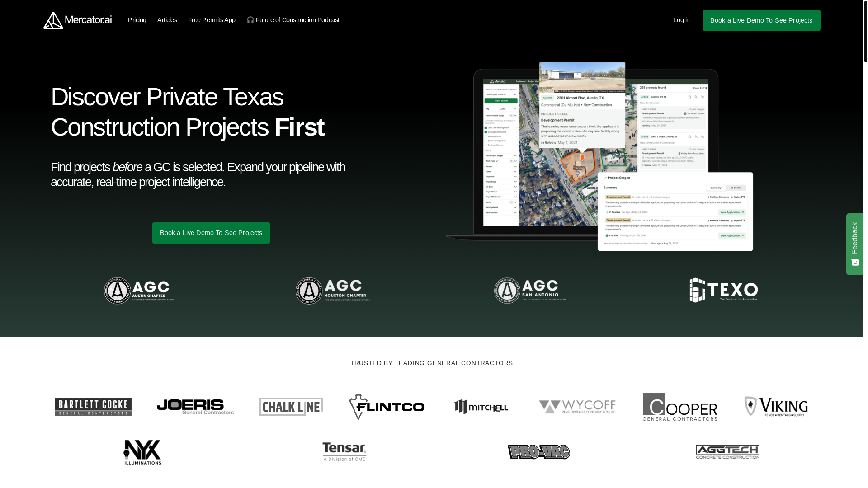This screenshot has height=488, width=868.
Task: Click the NYX Illuminations logo
Action: (142, 452)
